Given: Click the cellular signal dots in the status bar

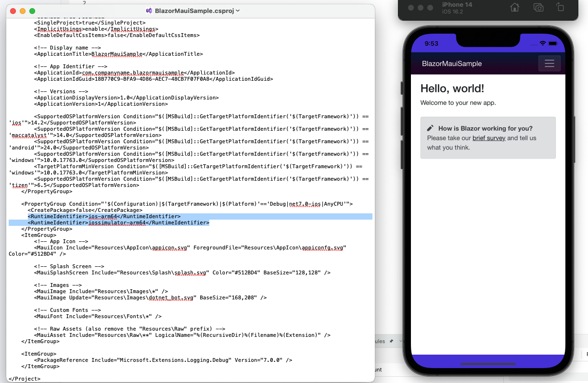Looking at the screenshot, I should (x=534, y=45).
